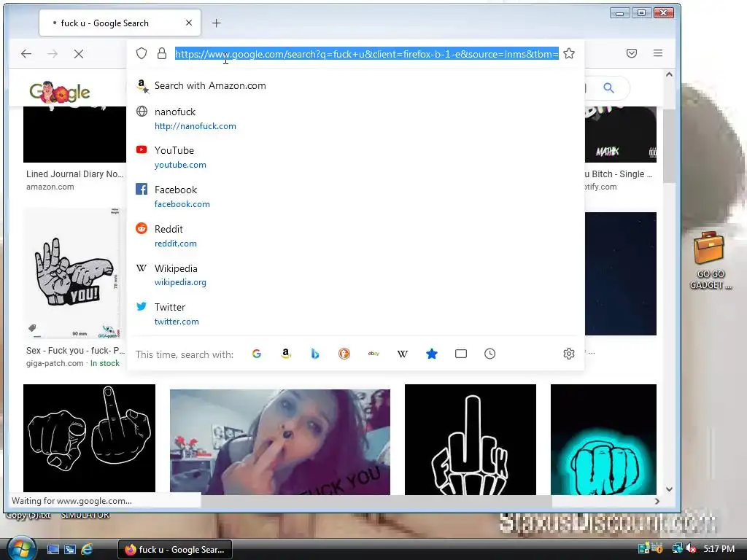Click the 5:17 PM clock
The width and height of the screenshot is (747, 560).
tap(719, 549)
